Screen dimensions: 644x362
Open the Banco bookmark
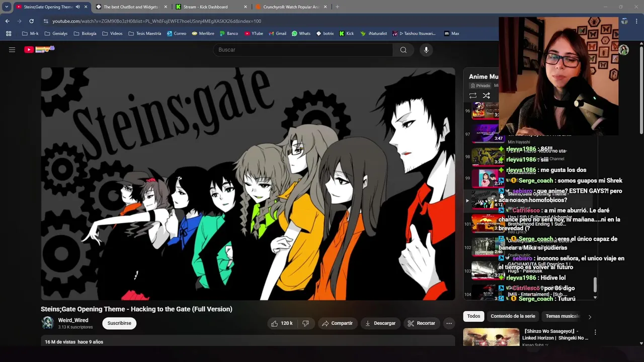[229, 34]
